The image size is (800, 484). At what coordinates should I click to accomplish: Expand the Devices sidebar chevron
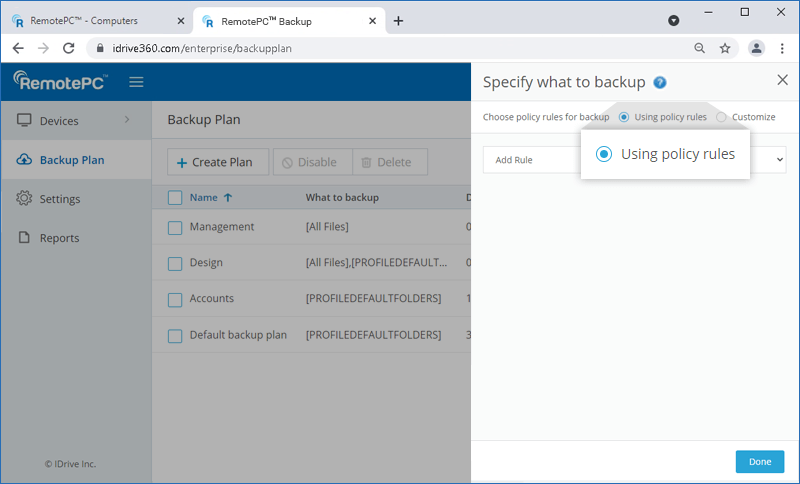[x=126, y=121]
